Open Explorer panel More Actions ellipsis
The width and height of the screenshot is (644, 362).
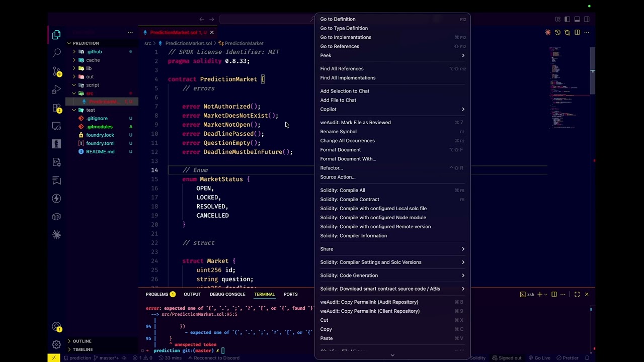130,32
